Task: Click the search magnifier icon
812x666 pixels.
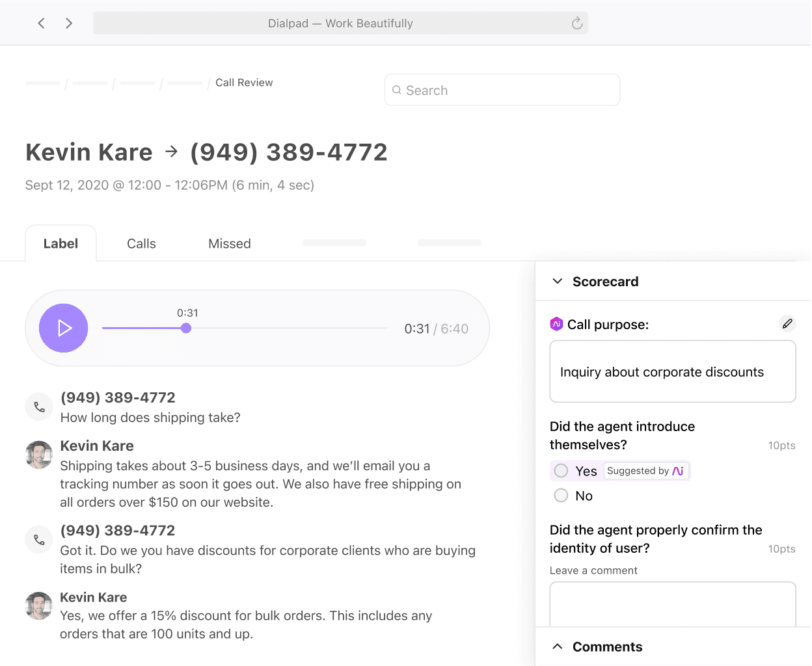Action: pos(397,90)
